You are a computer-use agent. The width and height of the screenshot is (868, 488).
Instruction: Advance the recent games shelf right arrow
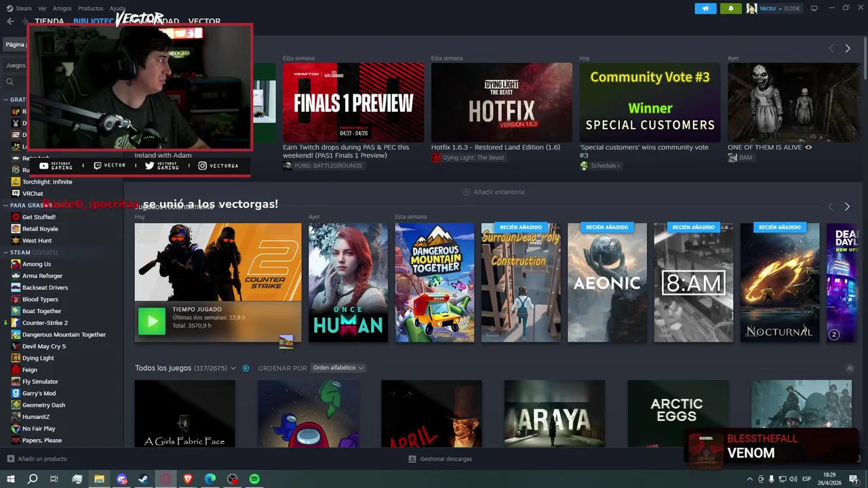tap(847, 206)
